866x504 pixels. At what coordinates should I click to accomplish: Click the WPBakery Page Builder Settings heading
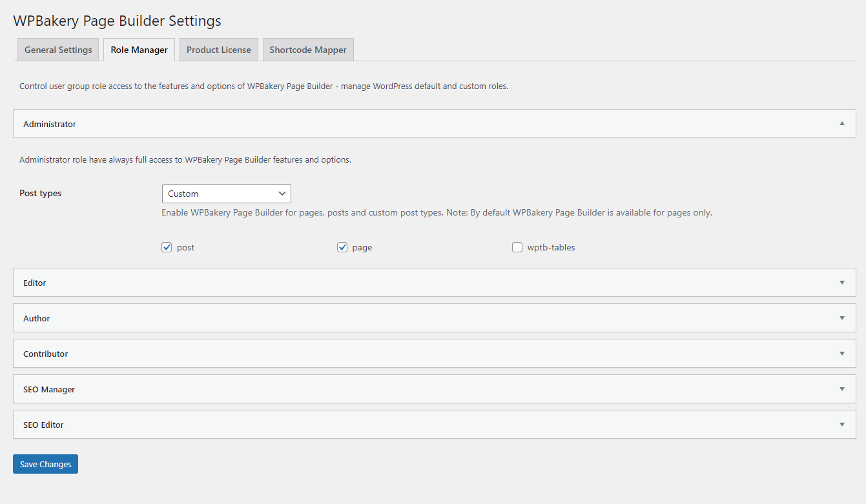(117, 21)
